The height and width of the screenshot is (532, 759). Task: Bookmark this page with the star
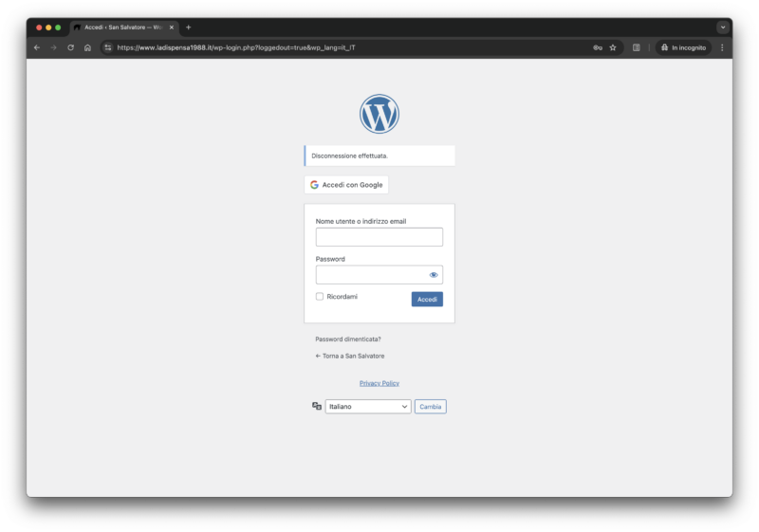point(613,47)
